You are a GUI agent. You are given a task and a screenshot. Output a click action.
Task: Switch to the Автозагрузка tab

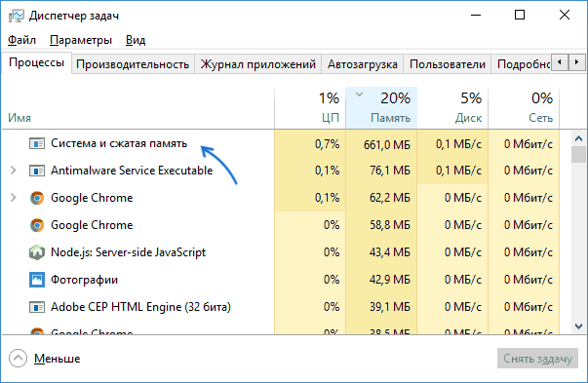click(362, 64)
